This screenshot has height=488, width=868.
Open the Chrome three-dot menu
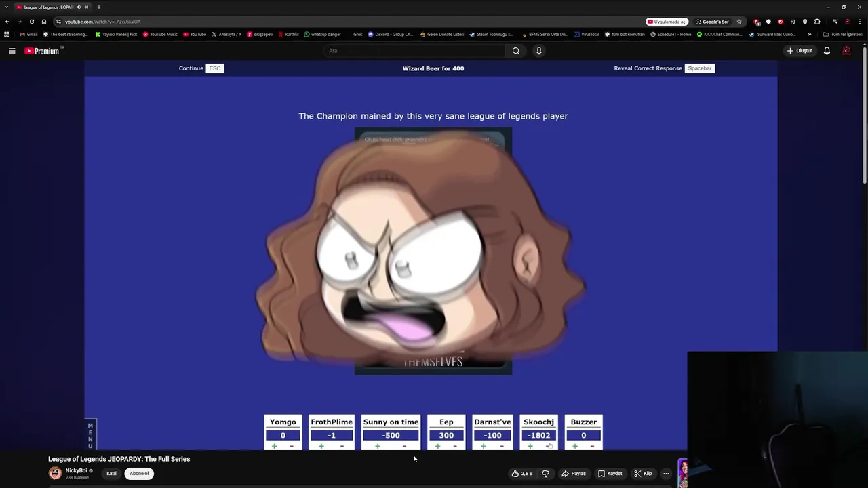(860, 22)
